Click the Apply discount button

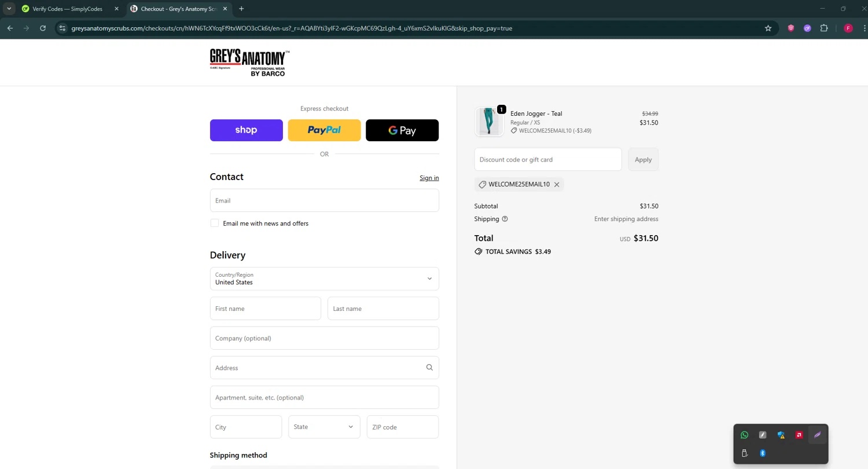pos(643,159)
